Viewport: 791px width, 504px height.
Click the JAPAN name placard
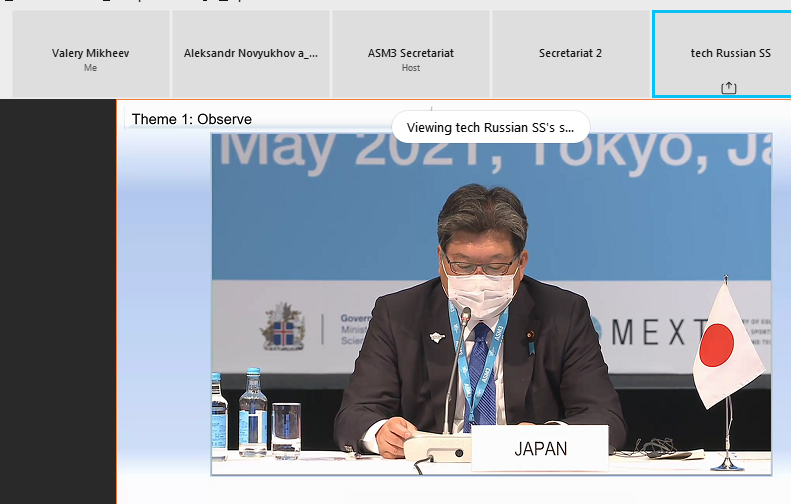tap(540, 448)
